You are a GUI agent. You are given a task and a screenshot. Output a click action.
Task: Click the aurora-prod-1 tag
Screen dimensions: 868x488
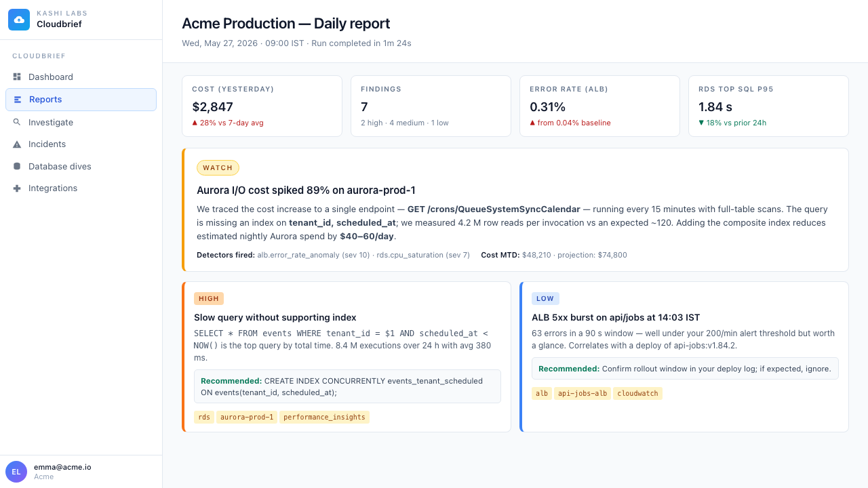[247, 417]
